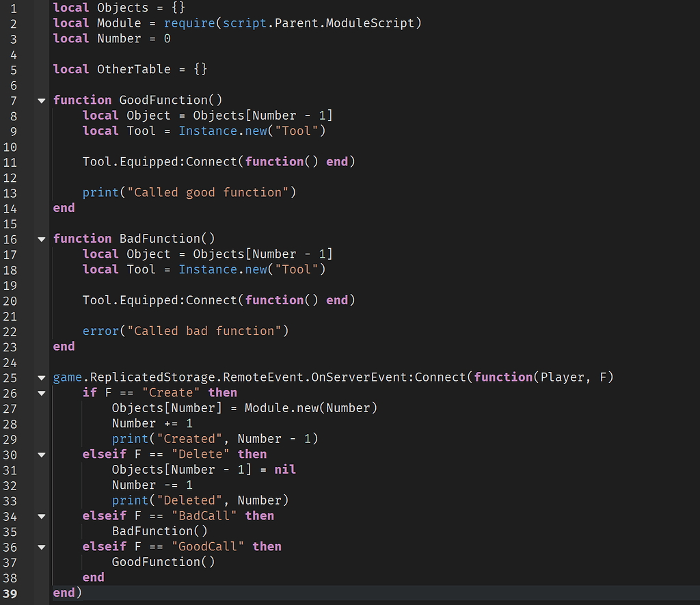Fold the elseif "Delete" branch

[x=42, y=455]
